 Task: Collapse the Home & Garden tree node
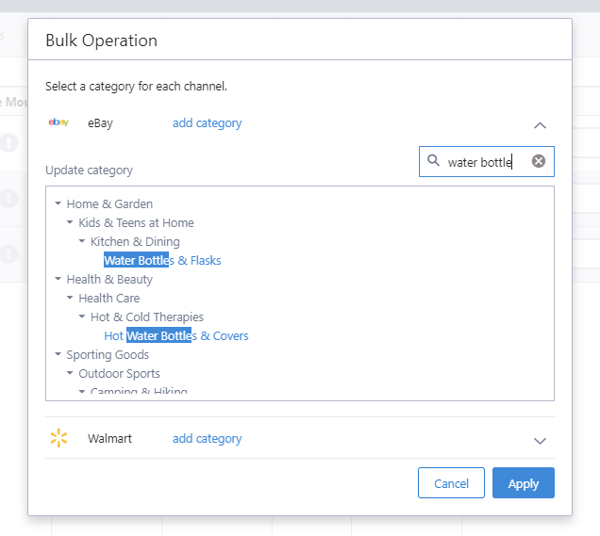[x=58, y=204]
